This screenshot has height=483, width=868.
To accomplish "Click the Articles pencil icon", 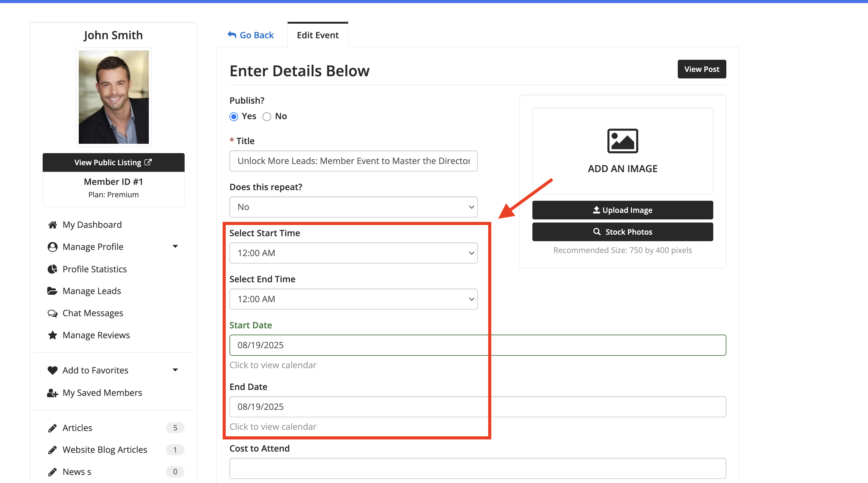I will point(53,428).
